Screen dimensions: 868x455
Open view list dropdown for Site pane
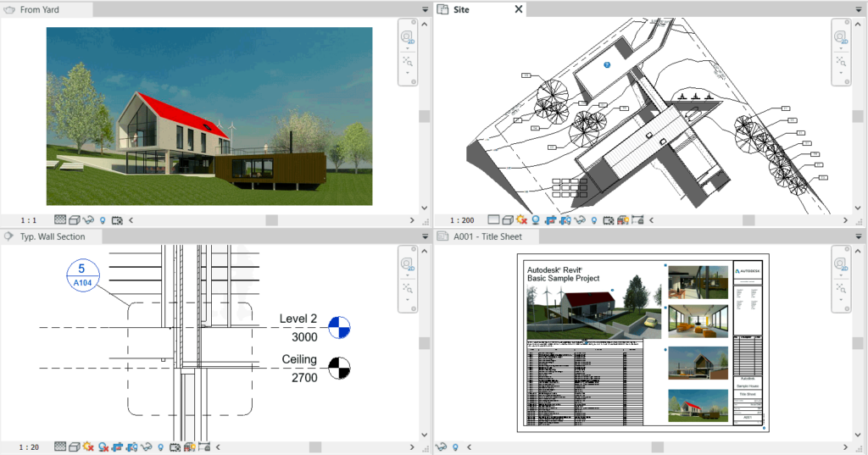point(859,9)
